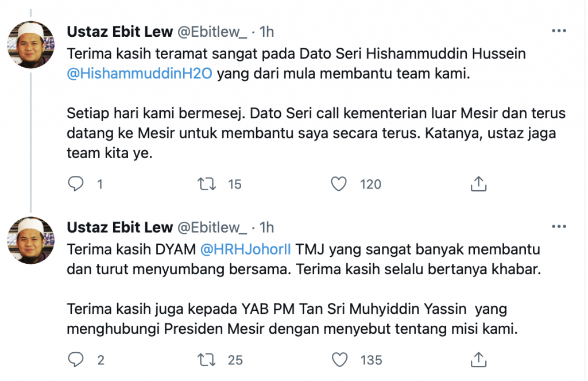Click Ustaz Ebit Lew avatar on first tweet

[30, 44]
